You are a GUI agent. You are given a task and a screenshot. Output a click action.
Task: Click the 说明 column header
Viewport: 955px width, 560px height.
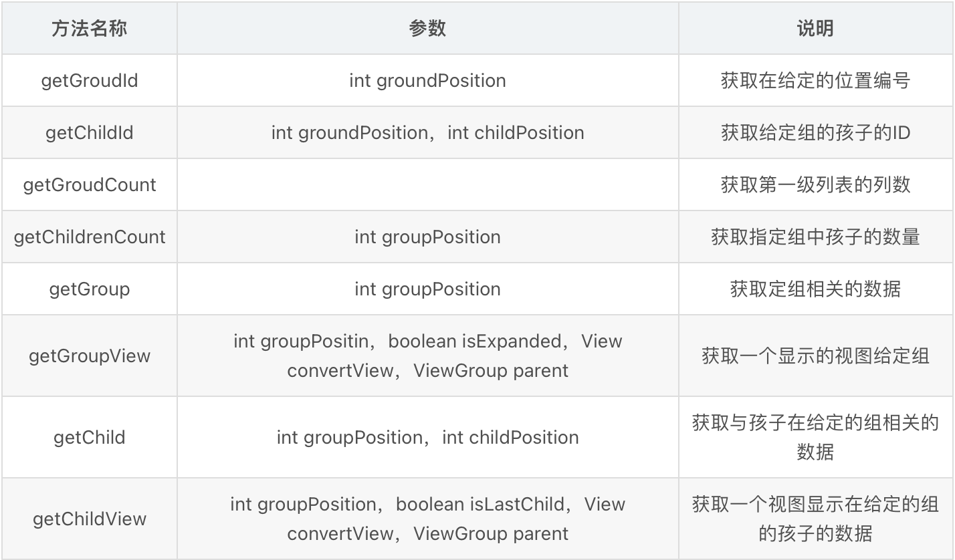coord(815,29)
